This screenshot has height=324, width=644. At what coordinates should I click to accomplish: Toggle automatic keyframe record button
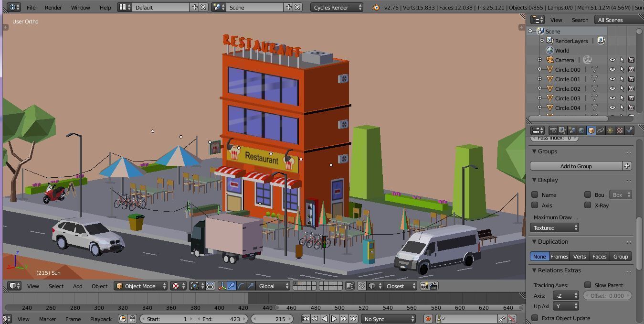428,319
